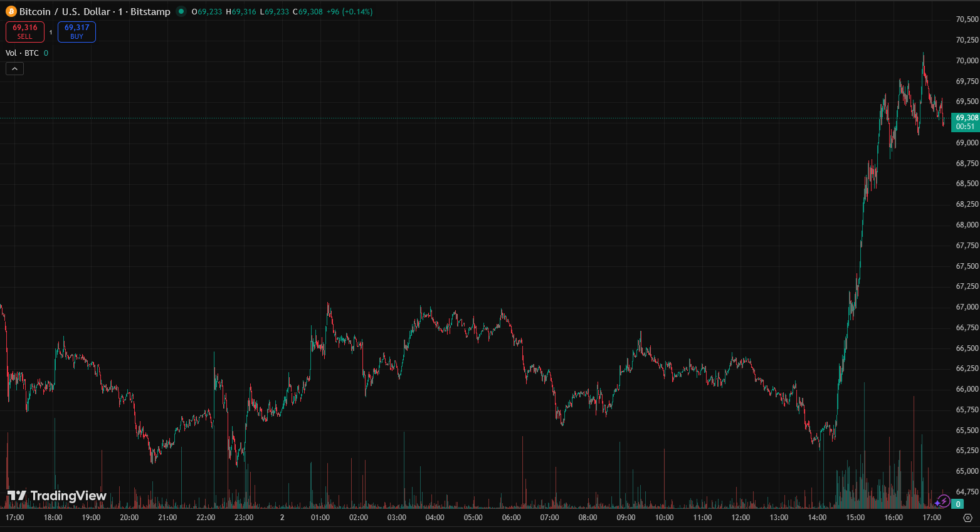
Task: Click the 69,750 price axis label
Action: click(967, 81)
